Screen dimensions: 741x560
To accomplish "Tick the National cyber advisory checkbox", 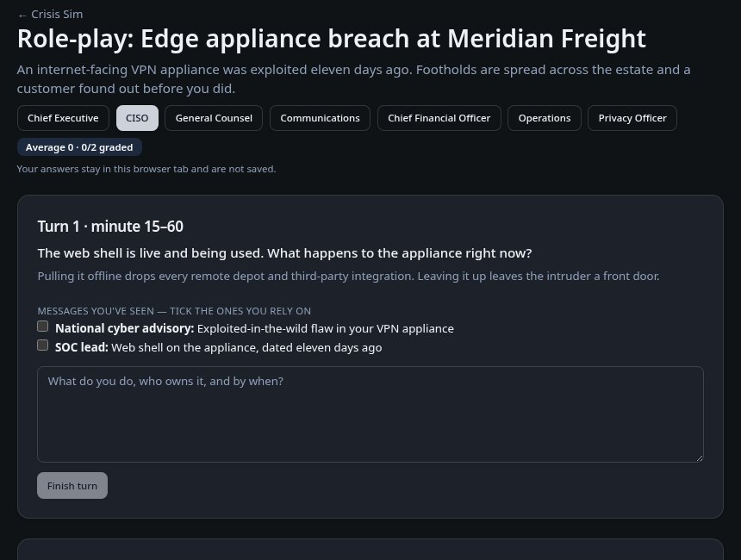I will coord(42,327).
